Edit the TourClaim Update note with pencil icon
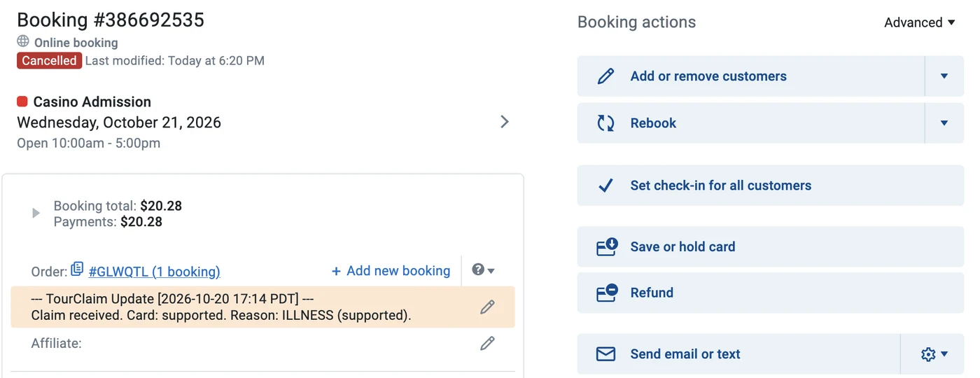This screenshot has height=378, width=980. point(487,307)
